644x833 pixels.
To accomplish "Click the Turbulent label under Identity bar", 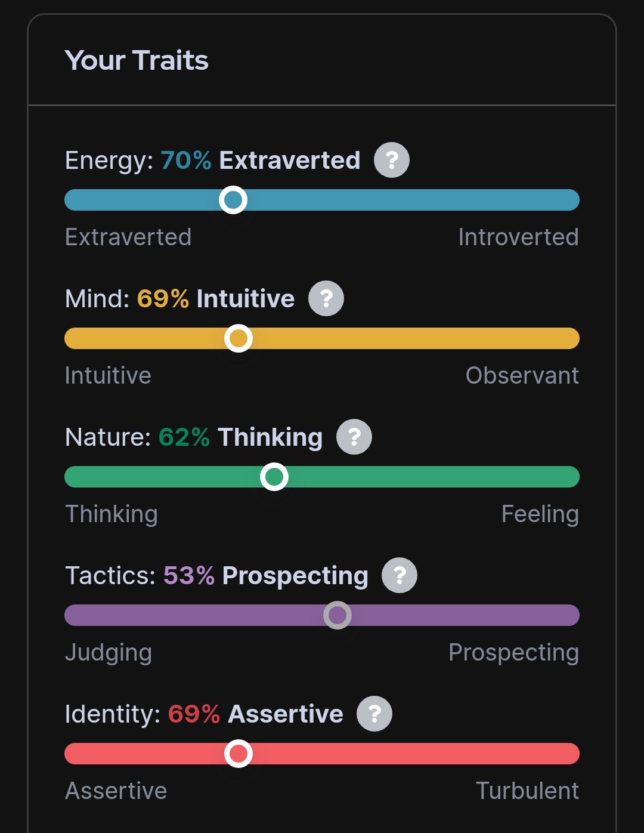I will pyautogui.click(x=527, y=791).
